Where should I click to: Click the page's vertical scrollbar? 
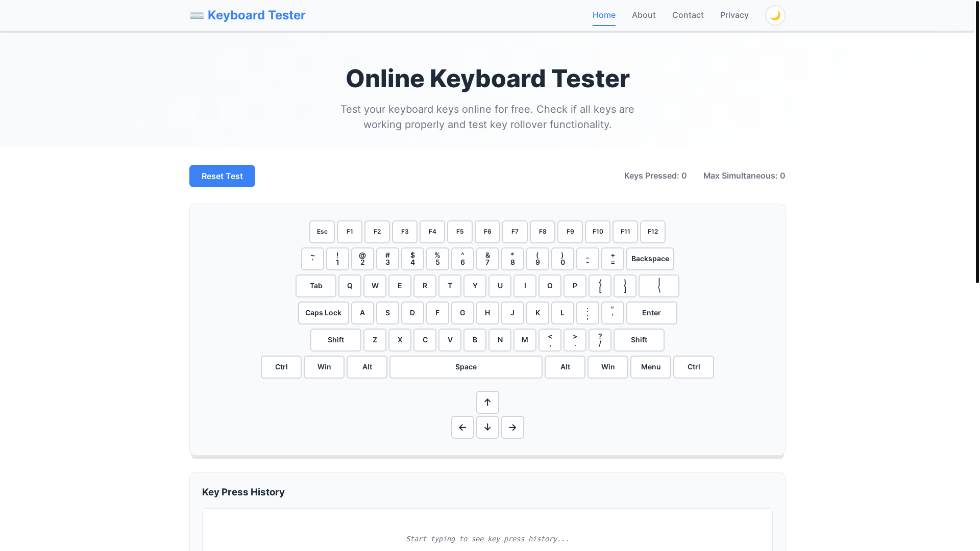(x=977, y=143)
